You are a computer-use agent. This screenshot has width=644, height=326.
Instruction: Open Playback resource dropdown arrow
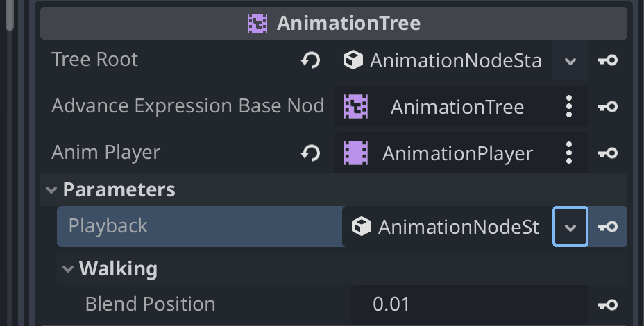coord(570,227)
